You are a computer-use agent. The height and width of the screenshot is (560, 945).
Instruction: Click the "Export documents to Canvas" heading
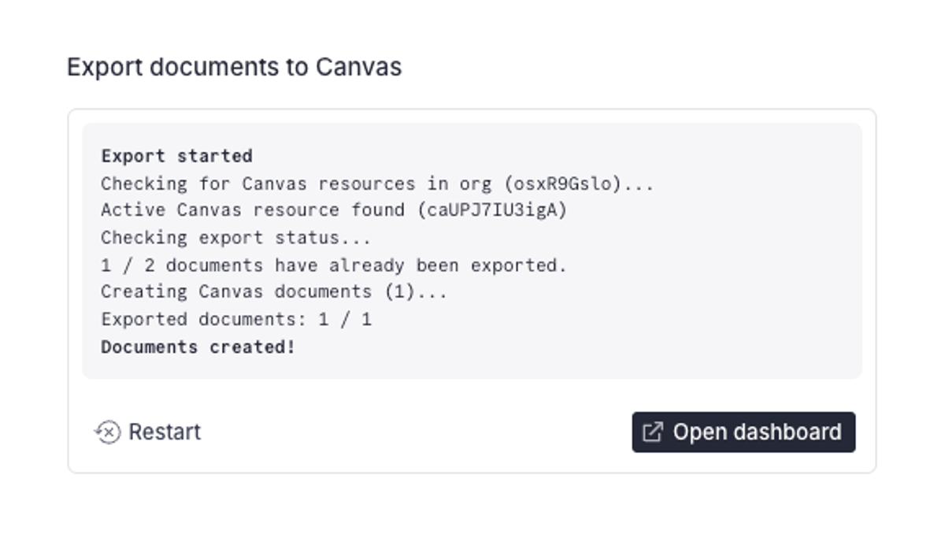coord(234,67)
